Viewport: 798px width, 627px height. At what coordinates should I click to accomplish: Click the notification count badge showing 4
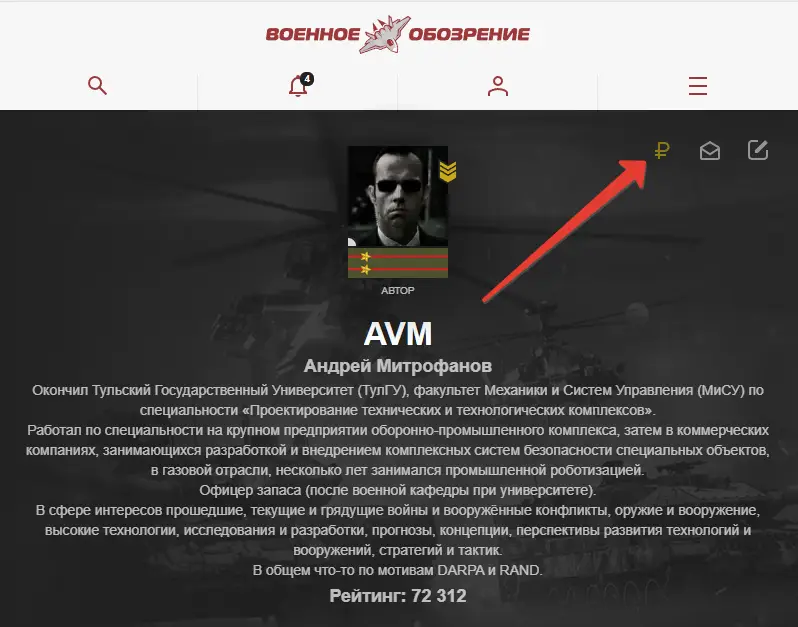(x=307, y=79)
